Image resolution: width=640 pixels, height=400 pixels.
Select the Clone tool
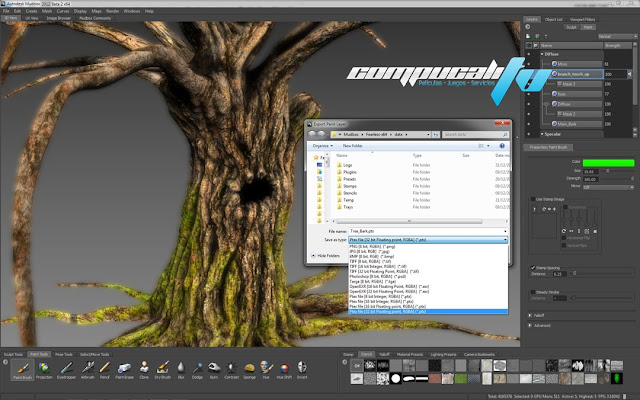pos(144,370)
